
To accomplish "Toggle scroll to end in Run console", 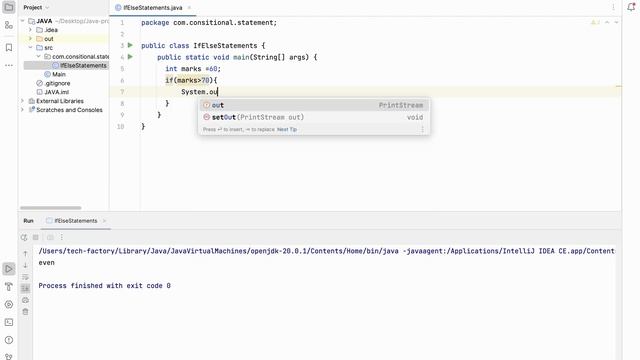I will [25, 289].
